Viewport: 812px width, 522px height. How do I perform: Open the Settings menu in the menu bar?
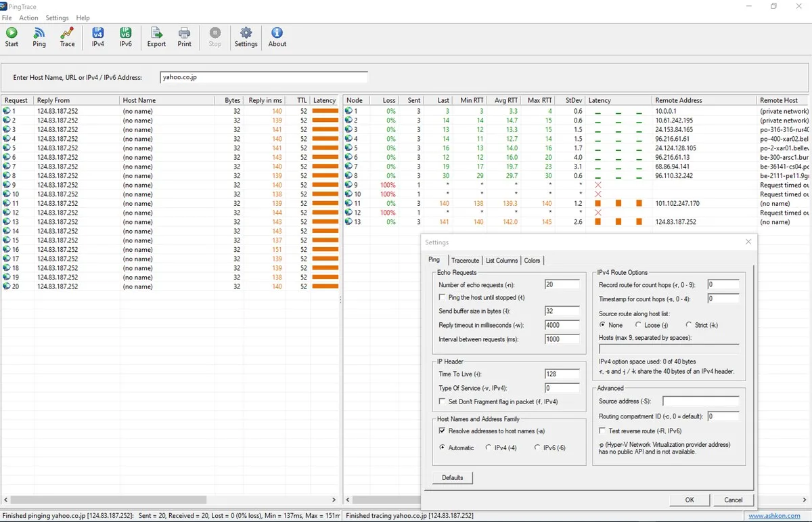[57, 18]
